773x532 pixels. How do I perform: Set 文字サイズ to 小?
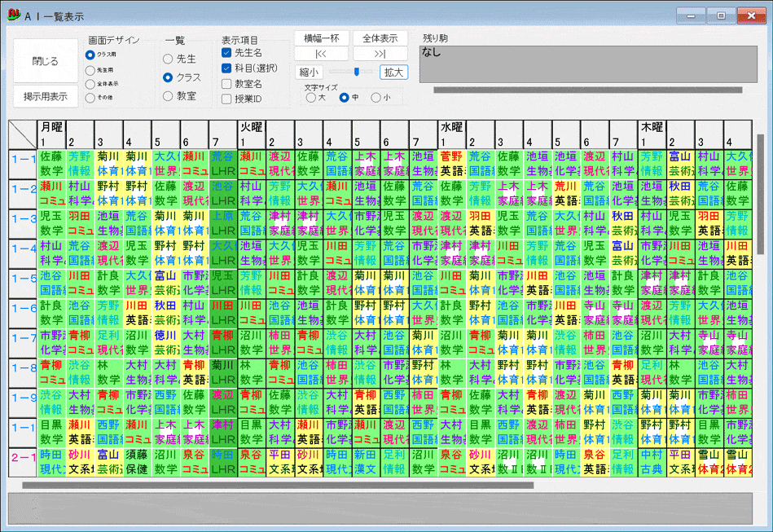click(374, 96)
